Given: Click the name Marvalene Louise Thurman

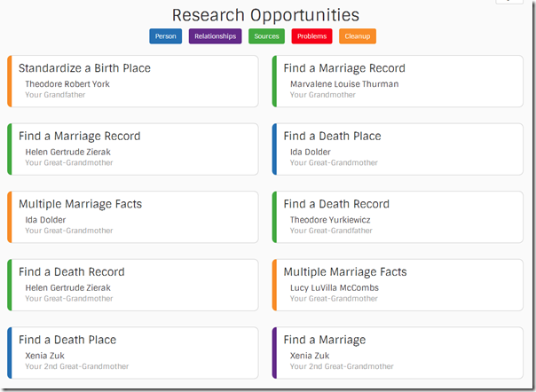Looking at the screenshot, I should pyautogui.click(x=344, y=84).
